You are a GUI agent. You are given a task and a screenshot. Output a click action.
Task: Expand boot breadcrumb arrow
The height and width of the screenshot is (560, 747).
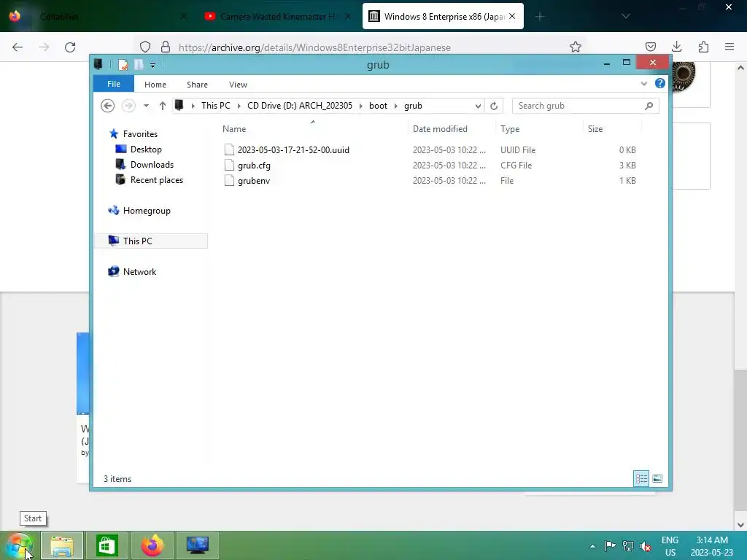click(x=395, y=106)
